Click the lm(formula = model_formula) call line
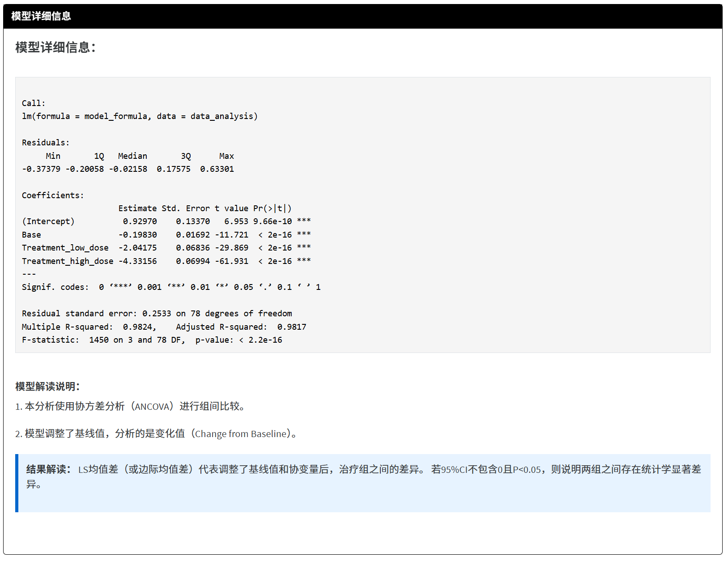The height and width of the screenshot is (561, 728). [x=140, y=116]
